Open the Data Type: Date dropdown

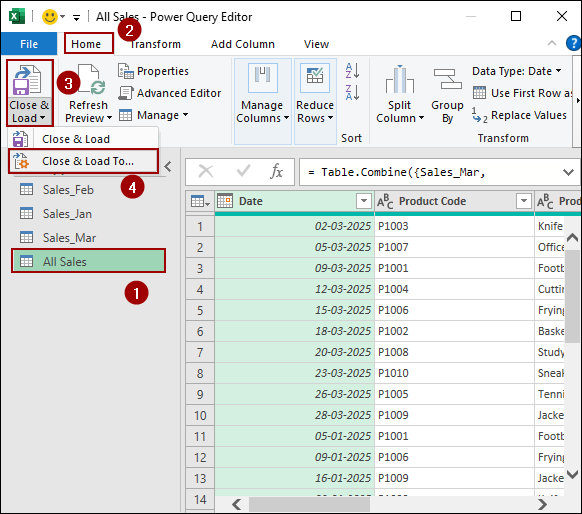tap(559, 71)
